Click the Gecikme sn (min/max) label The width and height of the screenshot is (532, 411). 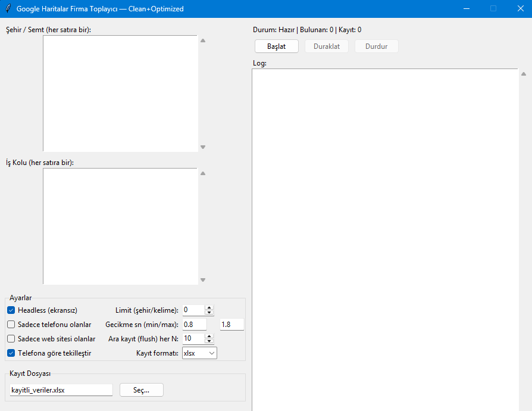tap(142, 325)
